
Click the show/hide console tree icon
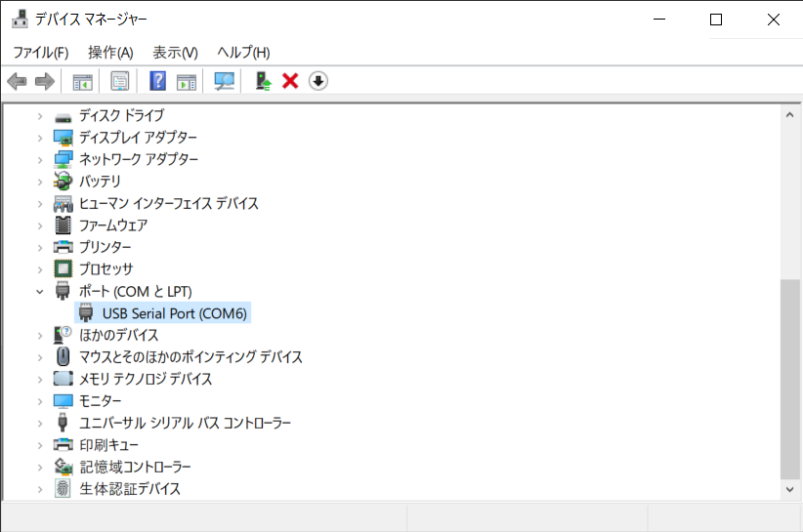(x=82, y=81)
